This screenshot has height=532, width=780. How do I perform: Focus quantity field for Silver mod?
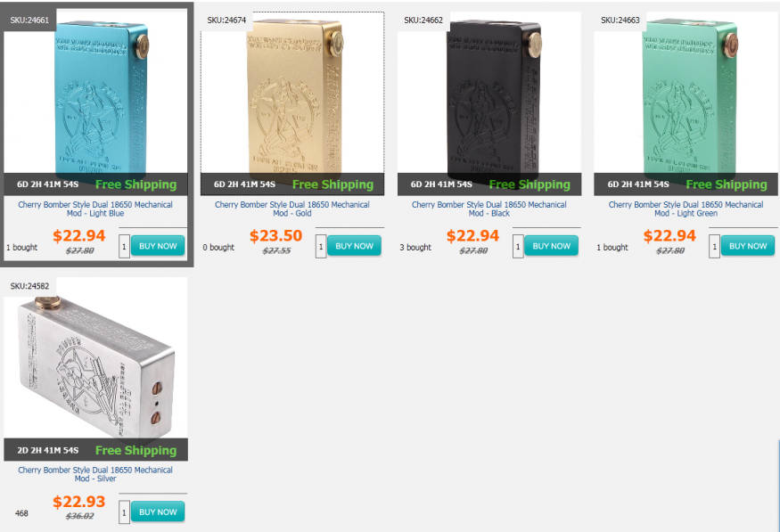(x=125, y=512)
